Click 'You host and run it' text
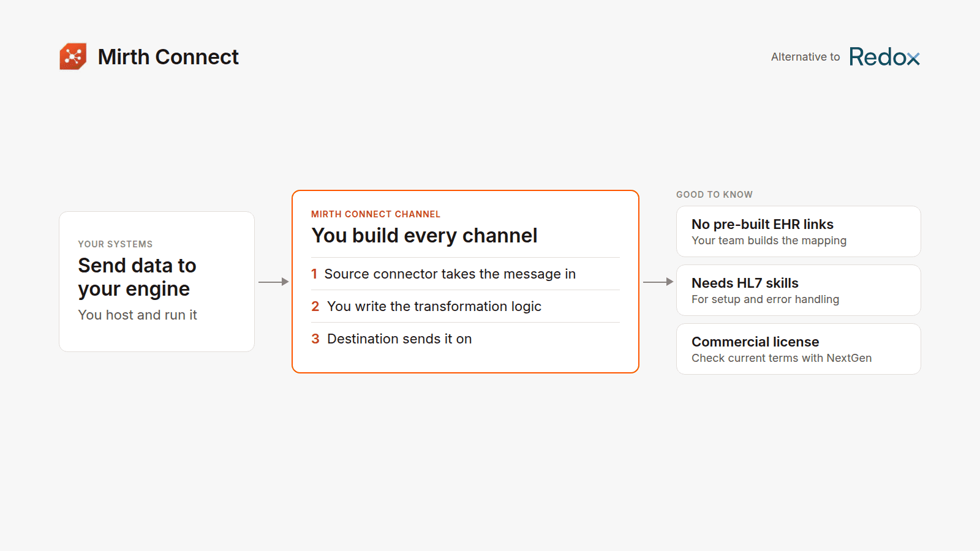This screenshot has height=551, width=980. point(137,315)
